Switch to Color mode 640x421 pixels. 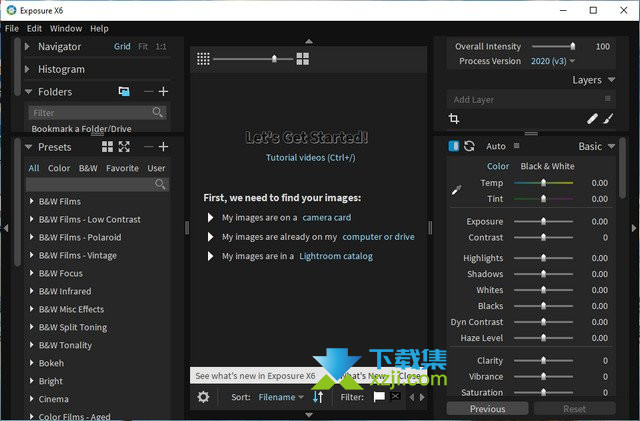pos(498,166)
